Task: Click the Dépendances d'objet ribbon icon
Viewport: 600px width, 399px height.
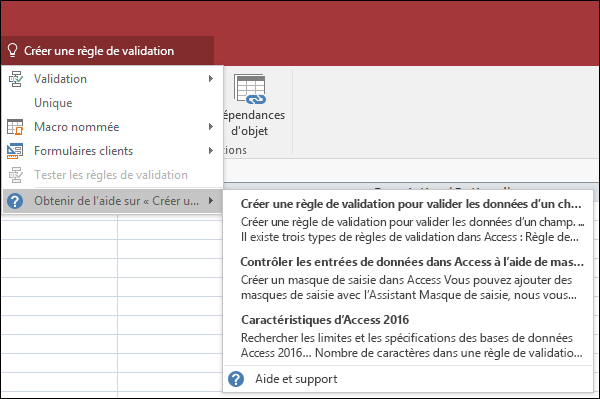Action: tap(250, 90)
